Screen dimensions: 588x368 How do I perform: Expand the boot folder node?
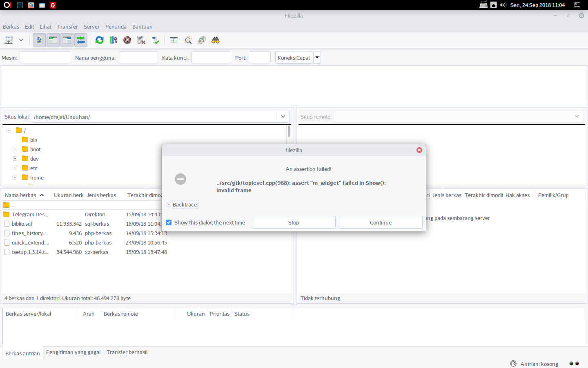[x=15, y=149]
